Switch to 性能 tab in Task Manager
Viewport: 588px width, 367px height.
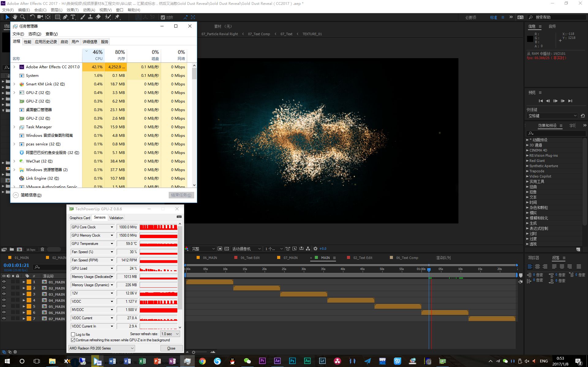click(x=28, y=42)
